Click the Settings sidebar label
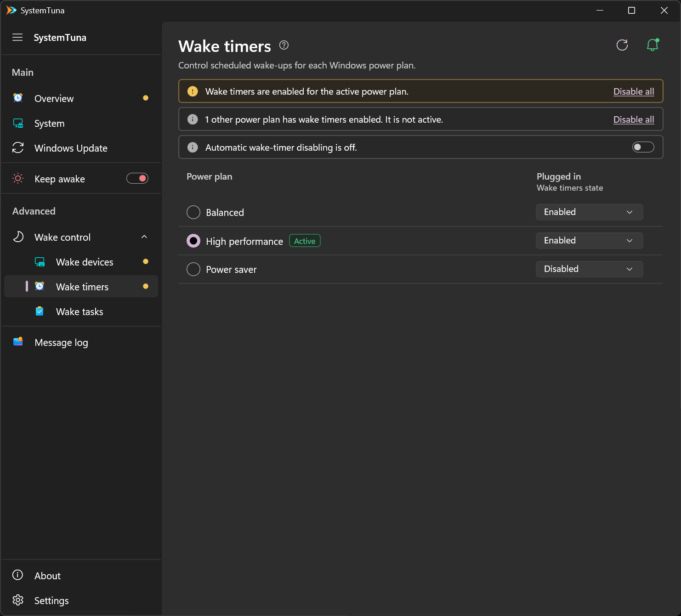This screenshot has height=616, width=681. click(x=51, y=600)
